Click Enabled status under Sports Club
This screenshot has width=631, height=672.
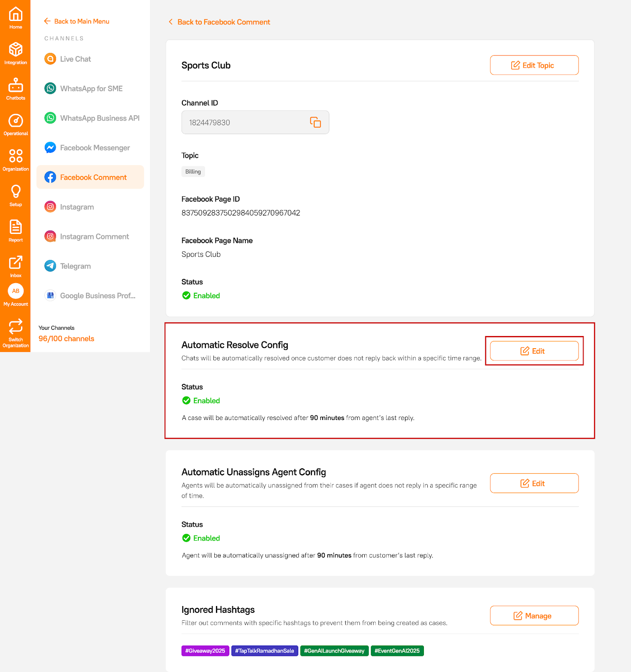[x=201, y=296]
